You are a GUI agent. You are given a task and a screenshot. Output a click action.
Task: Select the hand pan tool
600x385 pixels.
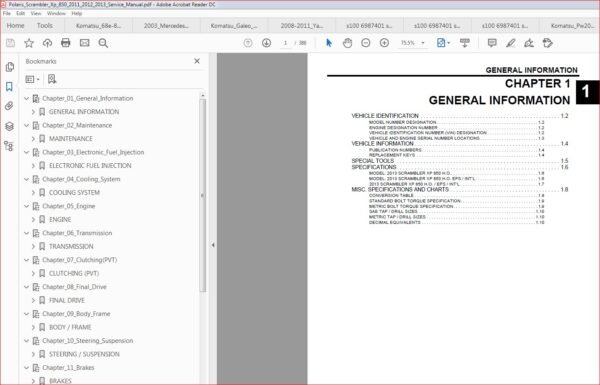coord(347,43)
